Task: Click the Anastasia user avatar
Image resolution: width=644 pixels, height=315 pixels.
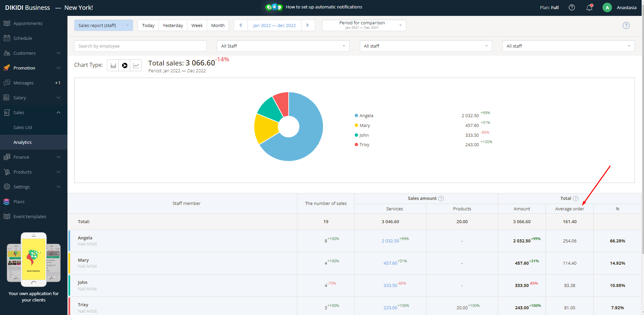Action: coord(607,7)
